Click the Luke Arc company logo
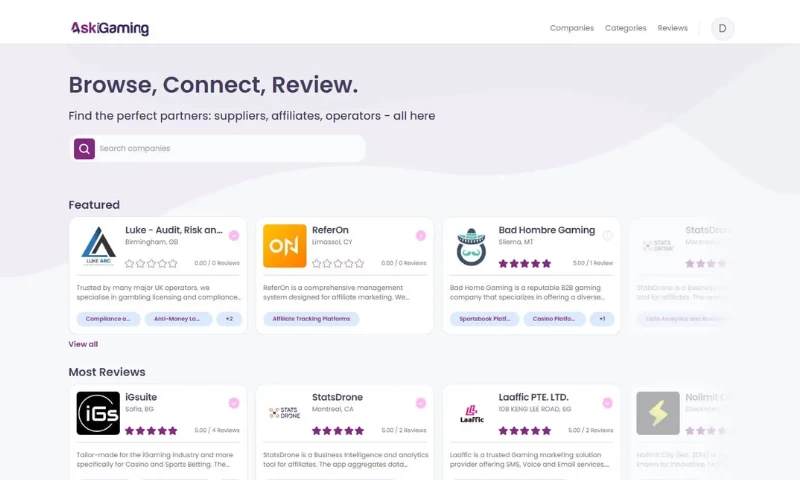This screenshot has width=800, height=480. [x=98, y=246]
